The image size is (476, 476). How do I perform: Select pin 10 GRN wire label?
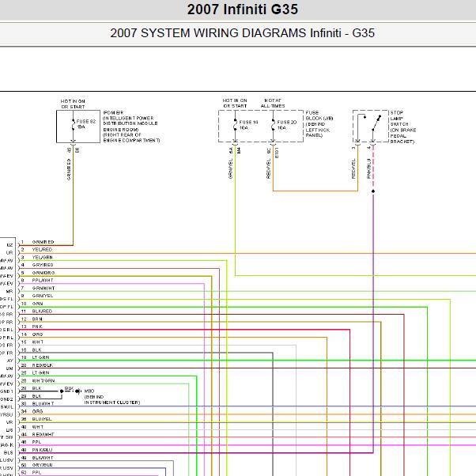tap(37, 304)
